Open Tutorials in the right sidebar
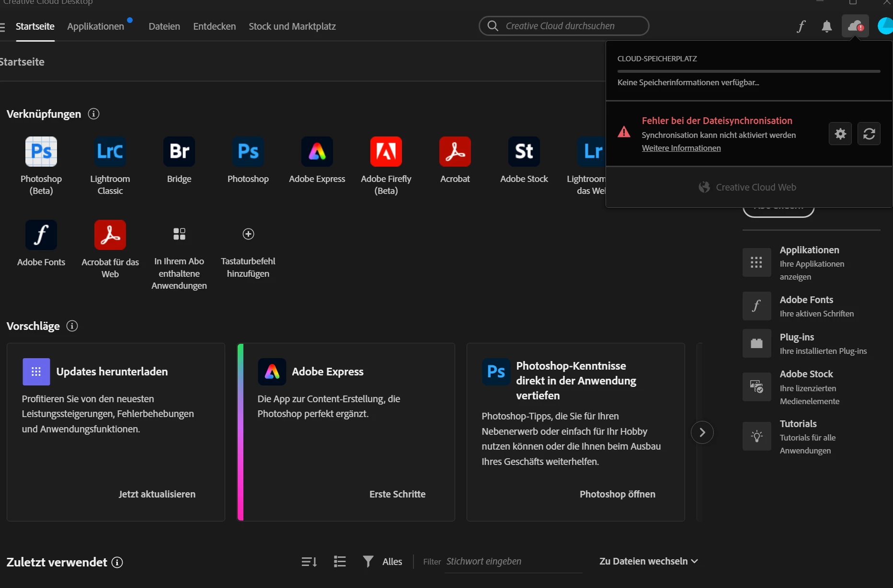The image size is (893, 588). tap(811, 436)
